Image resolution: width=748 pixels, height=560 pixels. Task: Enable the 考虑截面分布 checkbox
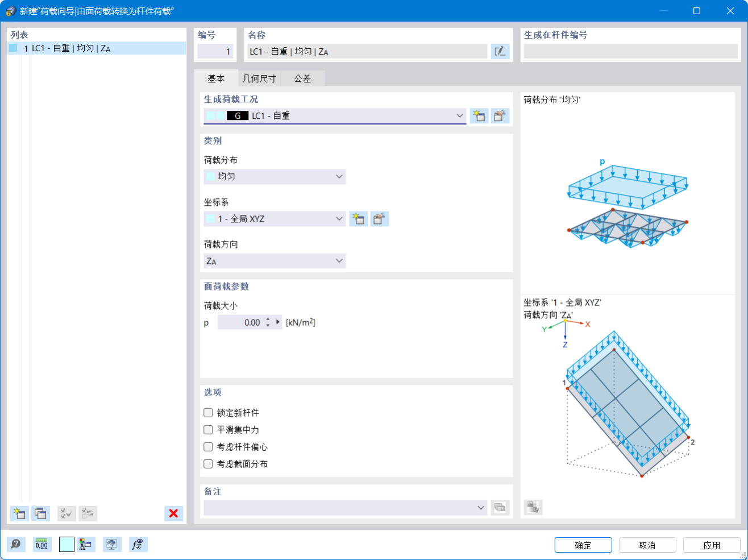coord(208,464)
